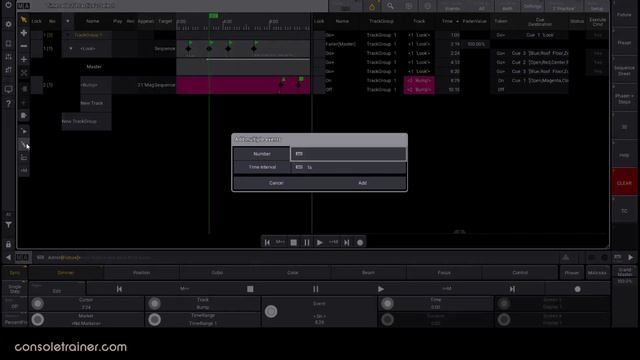Select the pencil draw events tool
The height and width of the screenshot is (360, 640).
tap(24, 144)
